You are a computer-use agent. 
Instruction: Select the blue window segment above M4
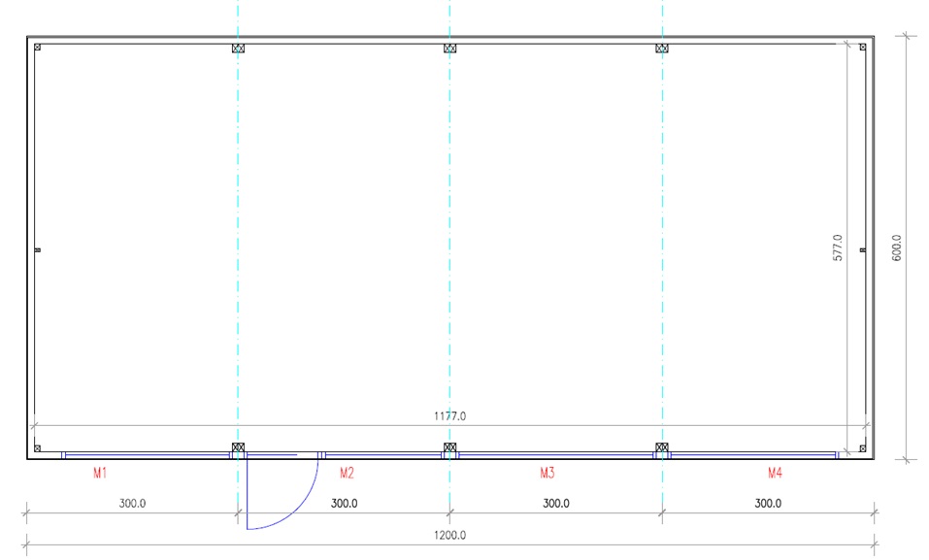click(x=753, y=455)
